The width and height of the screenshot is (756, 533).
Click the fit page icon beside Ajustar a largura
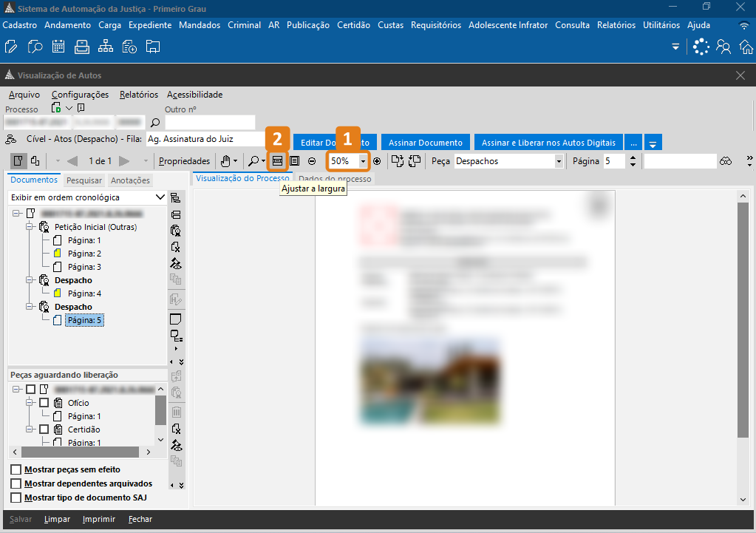[295, 161]
